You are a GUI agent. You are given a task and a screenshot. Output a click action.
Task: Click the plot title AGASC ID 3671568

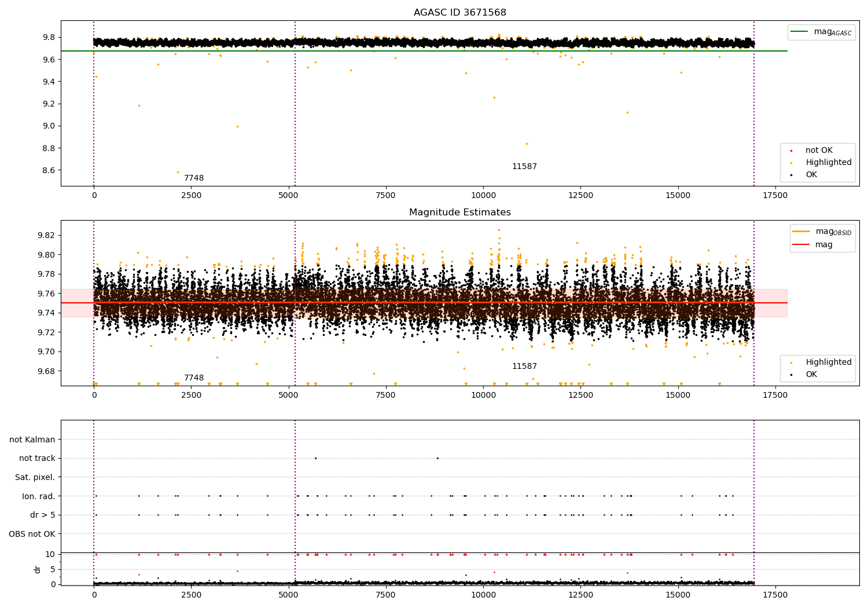pos(459,13)
